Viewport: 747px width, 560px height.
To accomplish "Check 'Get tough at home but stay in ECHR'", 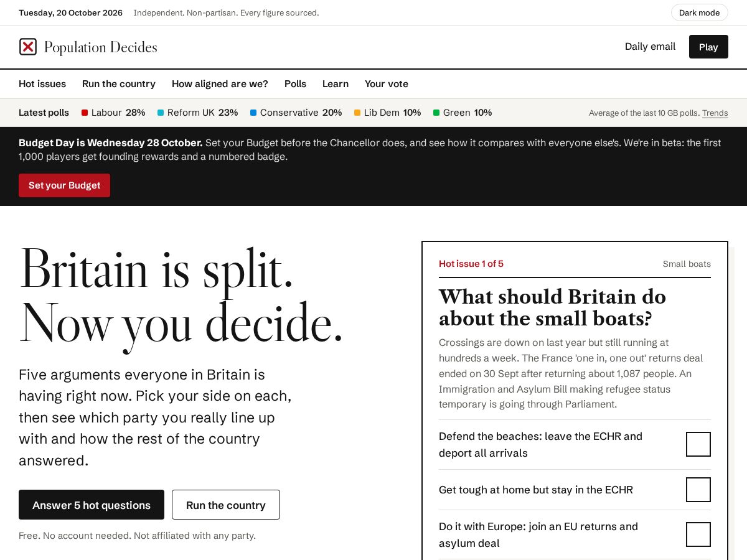I will tap(698, 490).
